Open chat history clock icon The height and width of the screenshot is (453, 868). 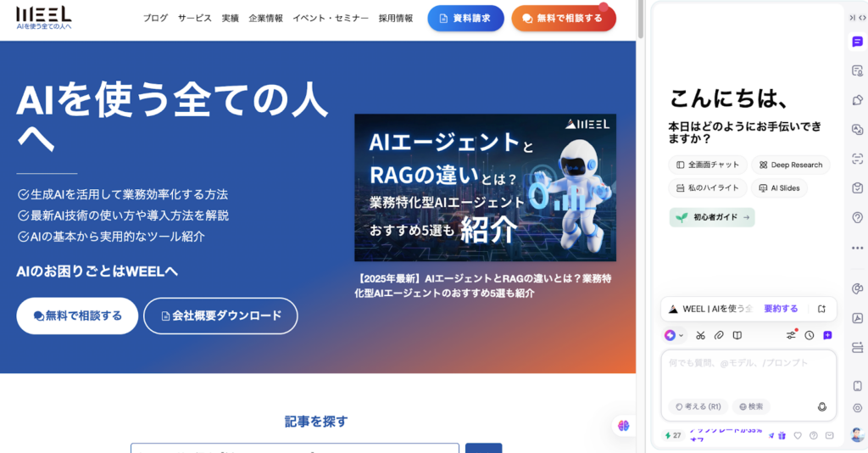(810, 335)
